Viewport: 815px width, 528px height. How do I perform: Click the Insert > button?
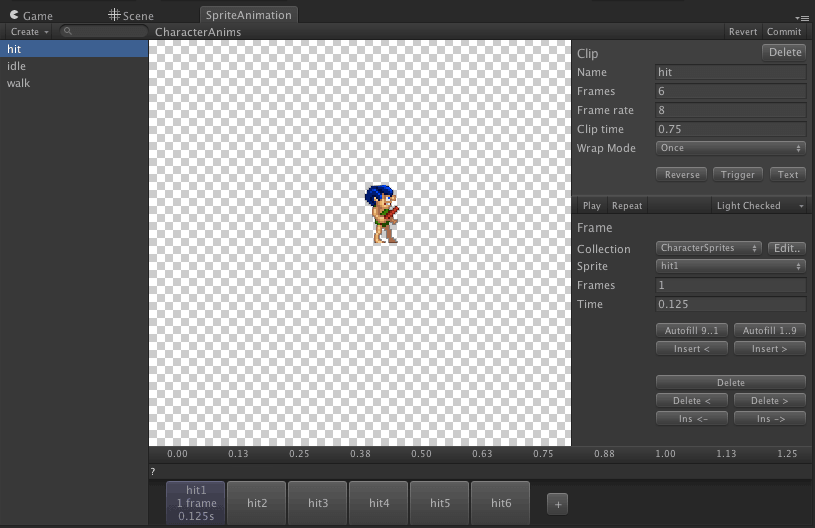click(769, 349)
